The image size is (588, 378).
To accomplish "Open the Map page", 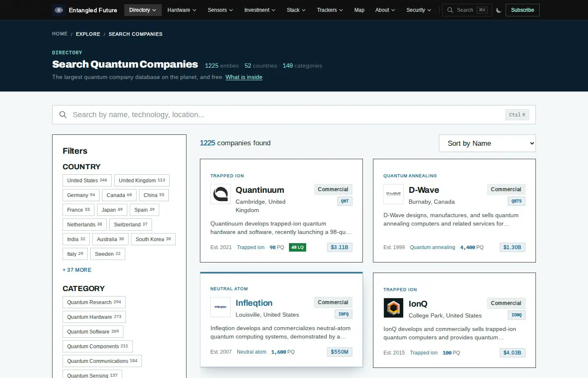I will pos(359,10).
